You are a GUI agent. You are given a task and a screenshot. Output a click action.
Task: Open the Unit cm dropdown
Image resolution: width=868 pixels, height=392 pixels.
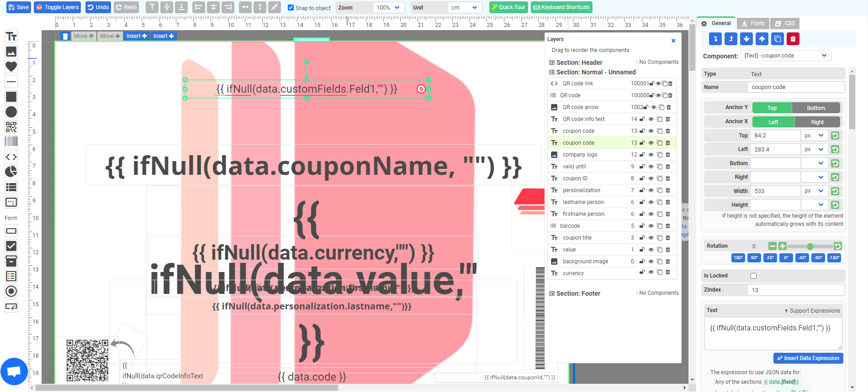pyautogui.click(x=464, y=7)
